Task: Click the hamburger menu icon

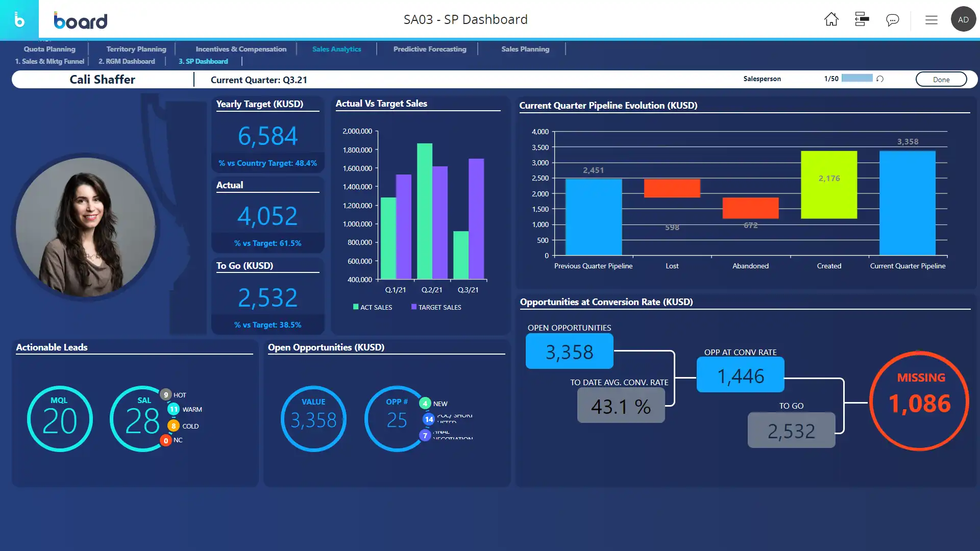Action: (x=932, y=19)
